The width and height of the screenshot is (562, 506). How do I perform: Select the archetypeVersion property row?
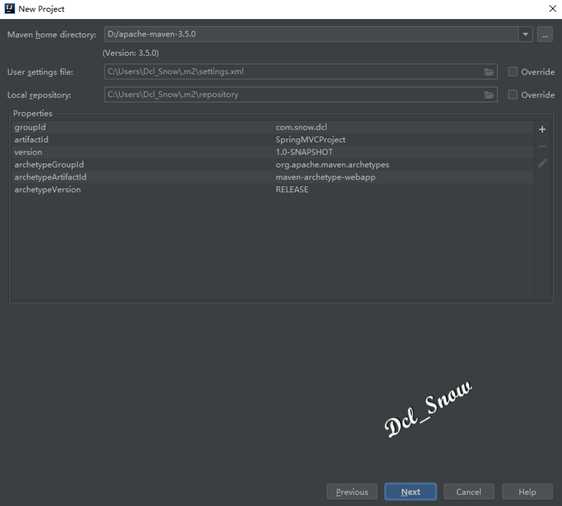click(273, 190)
